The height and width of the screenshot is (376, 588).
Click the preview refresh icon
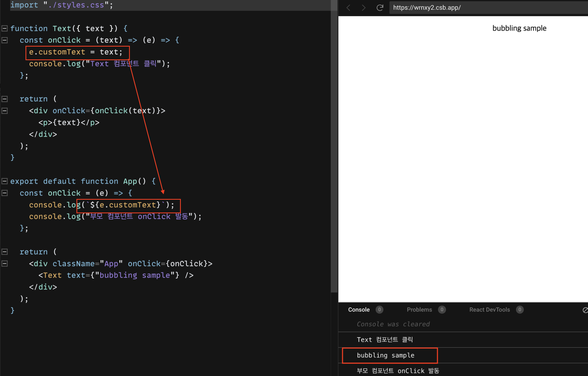point(380,8)
